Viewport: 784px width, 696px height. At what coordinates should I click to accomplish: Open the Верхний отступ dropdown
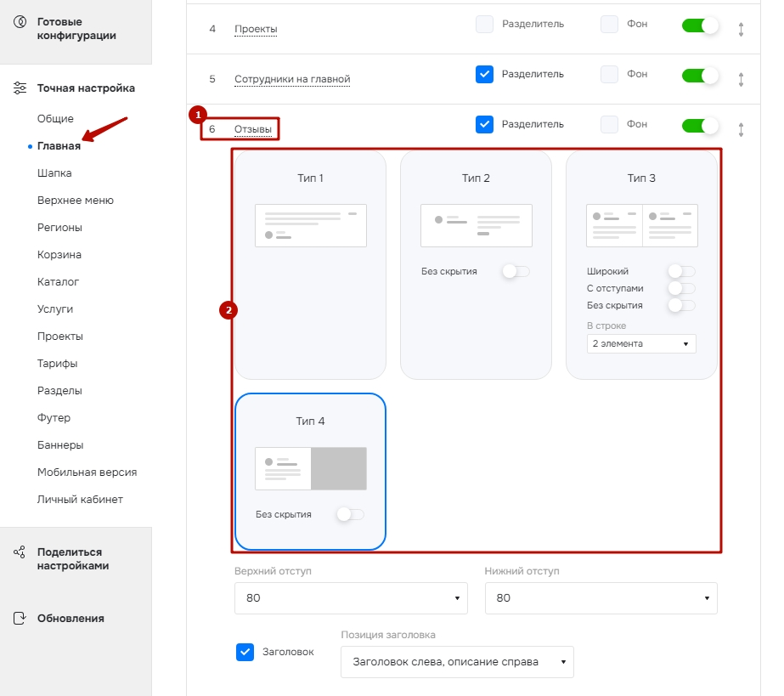point(351,598)
